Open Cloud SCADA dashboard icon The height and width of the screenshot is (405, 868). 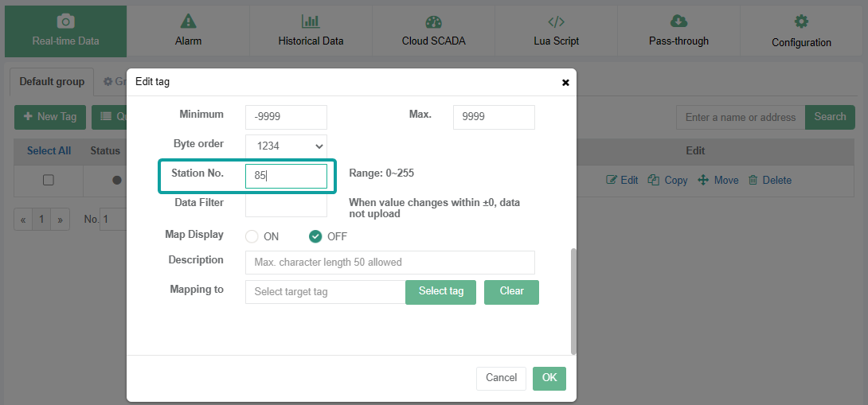click(433, 21)
